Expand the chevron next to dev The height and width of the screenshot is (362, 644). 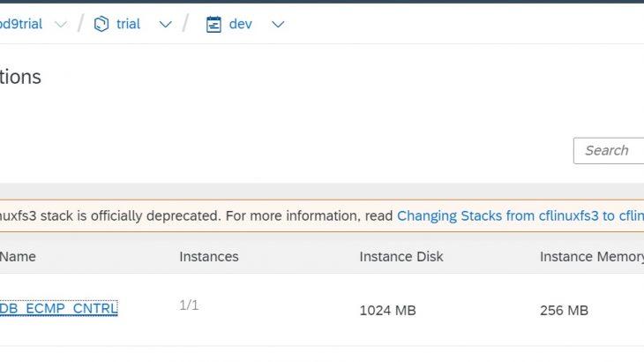[278, 25]
